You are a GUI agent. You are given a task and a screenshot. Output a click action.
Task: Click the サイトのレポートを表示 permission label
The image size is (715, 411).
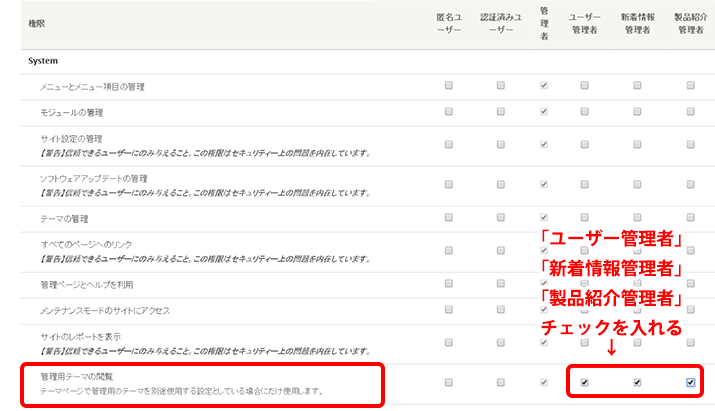coord(81,337)
